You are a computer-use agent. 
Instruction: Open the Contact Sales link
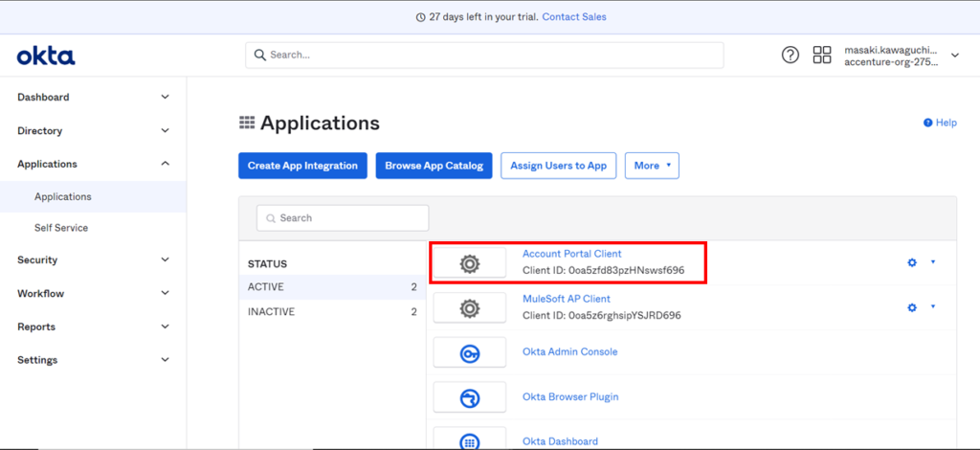tap(573, 17)
